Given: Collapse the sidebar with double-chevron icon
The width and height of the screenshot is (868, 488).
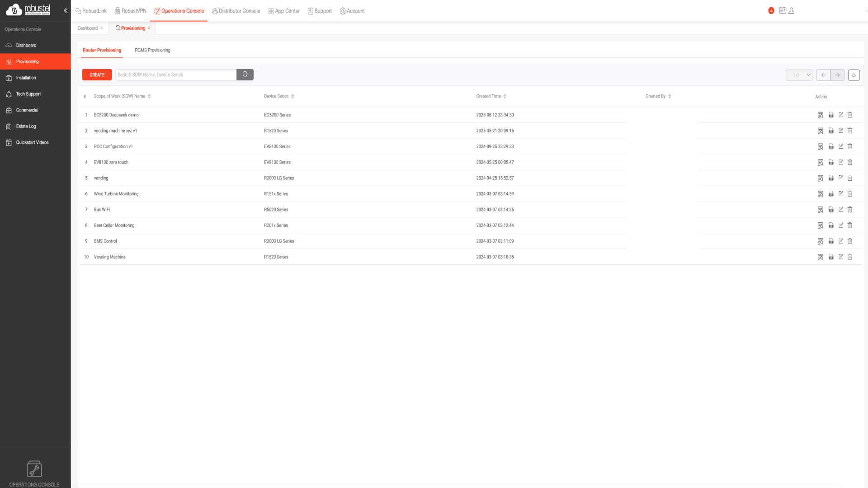Looking at the screenshot, I should pyautogui.click(x=66, y=10).
